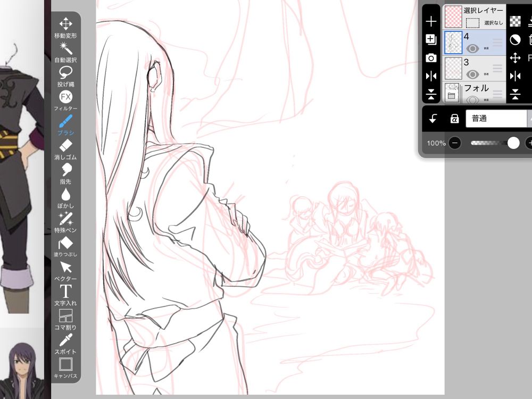Click the half-filled circle invert icon
The height and width of the screenshot is (399, 532).
(x=515, y=40)
